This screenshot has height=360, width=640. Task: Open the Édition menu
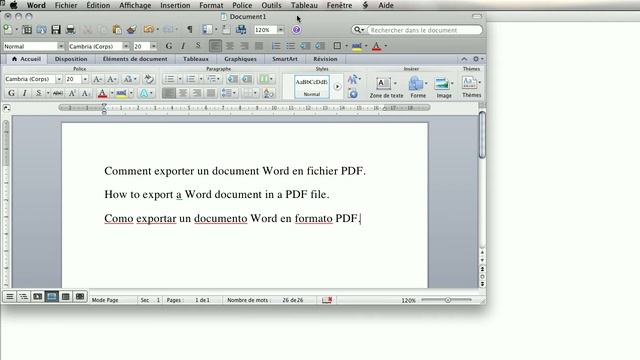(98, 5)
